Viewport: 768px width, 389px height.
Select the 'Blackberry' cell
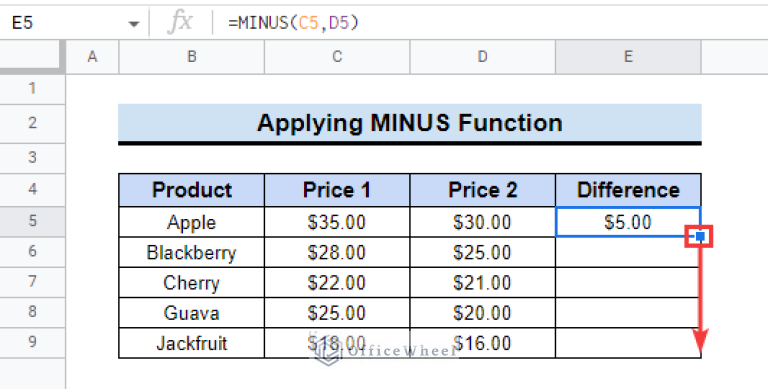192,252
